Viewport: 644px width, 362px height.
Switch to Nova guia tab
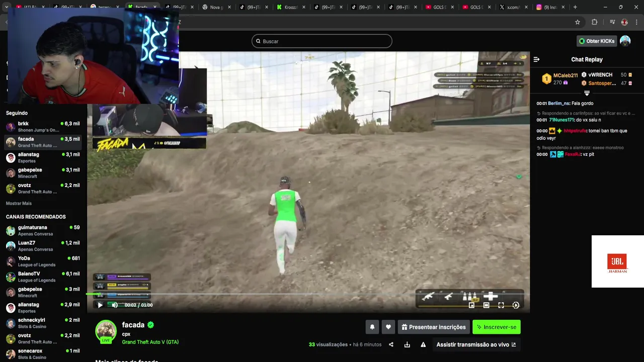(x=217, y=7)
